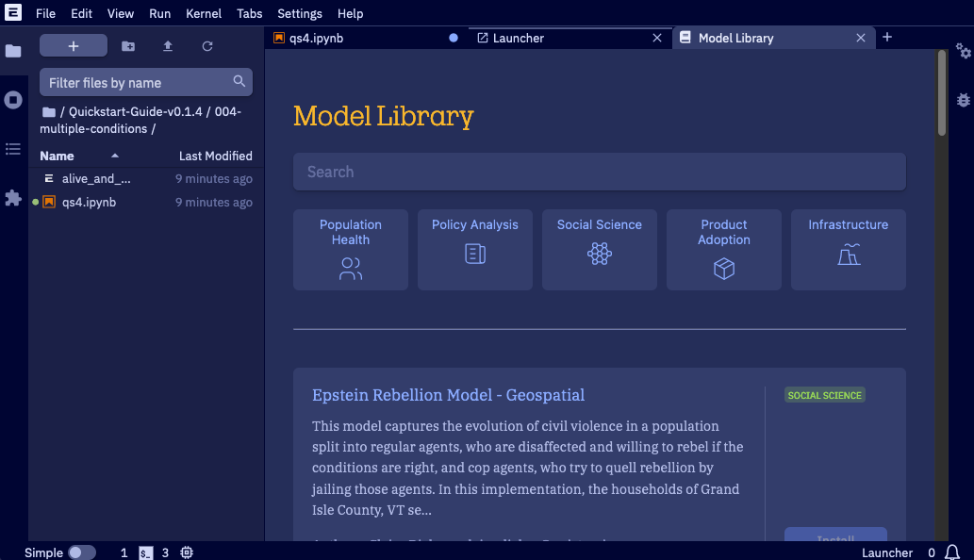The width and height of the screenshot is (974, 560).
Task: Click the kernel chip status icon
Action: click(x=187, y=552)
